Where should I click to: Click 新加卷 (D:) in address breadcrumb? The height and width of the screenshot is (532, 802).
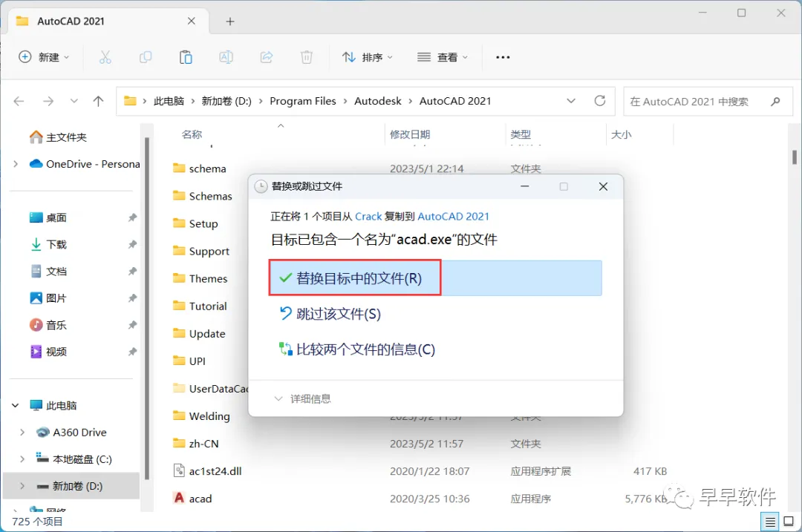(226, 101)
